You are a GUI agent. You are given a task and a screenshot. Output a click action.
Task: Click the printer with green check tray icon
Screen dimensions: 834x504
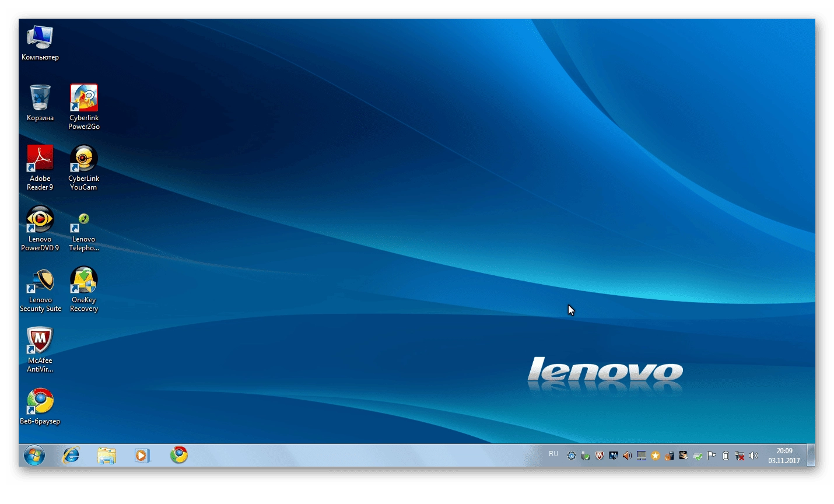[x=698, y=456]
